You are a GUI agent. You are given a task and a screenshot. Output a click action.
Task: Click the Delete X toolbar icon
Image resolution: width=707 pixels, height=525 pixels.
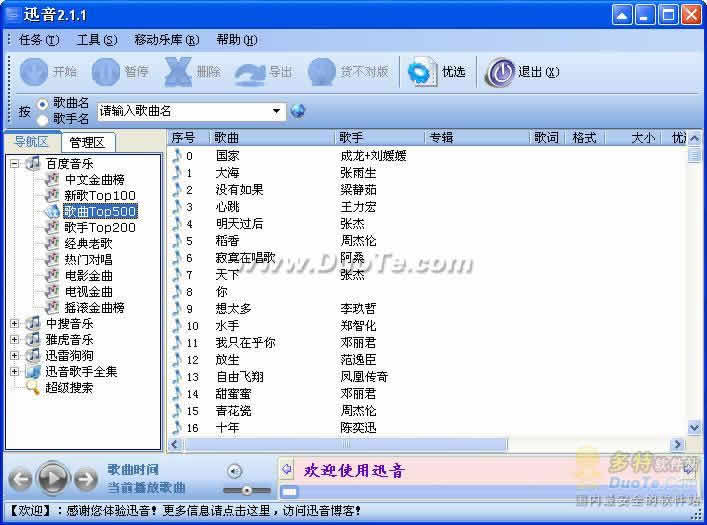(178, 72)
